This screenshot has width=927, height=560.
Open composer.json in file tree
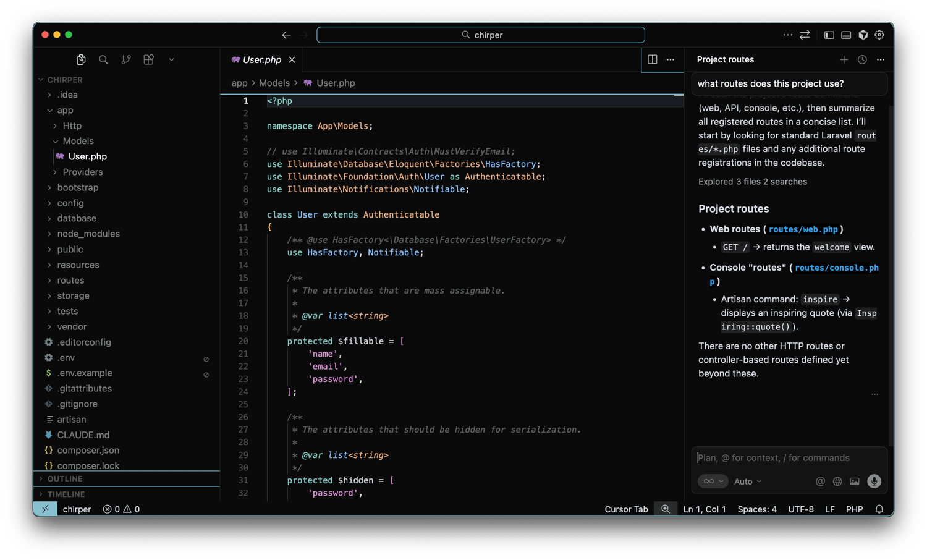pyautogui.click(x=127, y=450)
